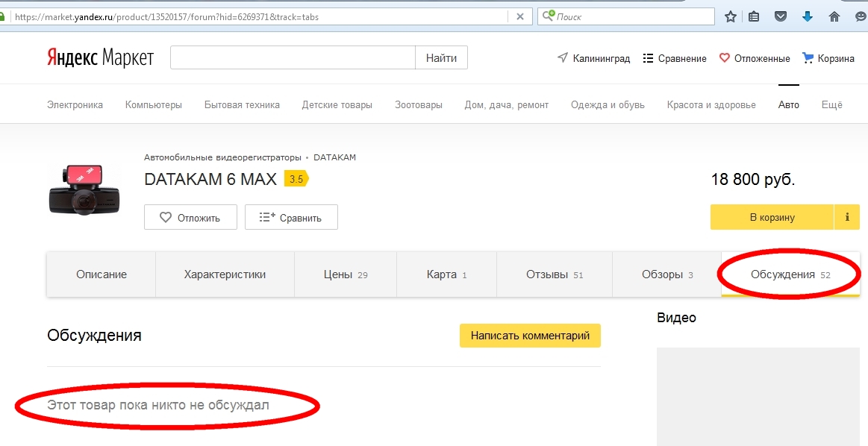Open the bookmarks list icon

[755, 16]
